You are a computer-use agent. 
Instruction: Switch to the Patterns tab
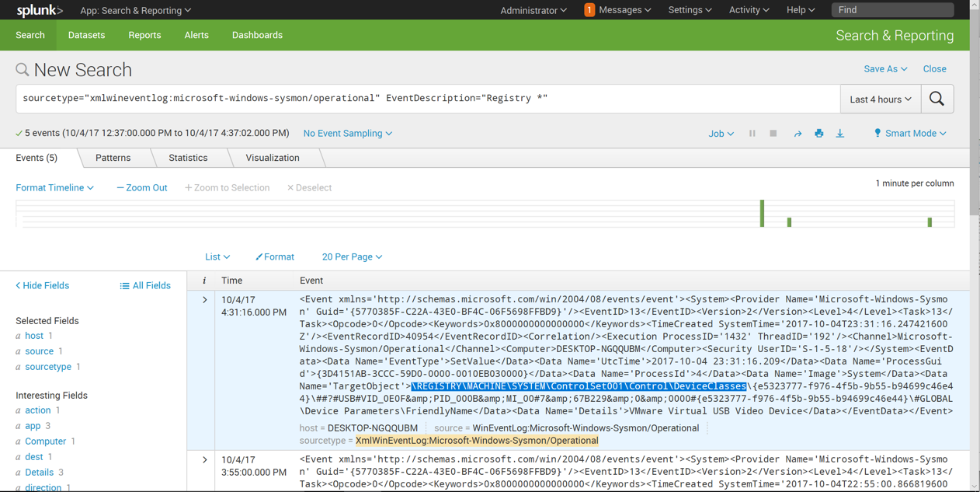point(113,158)
